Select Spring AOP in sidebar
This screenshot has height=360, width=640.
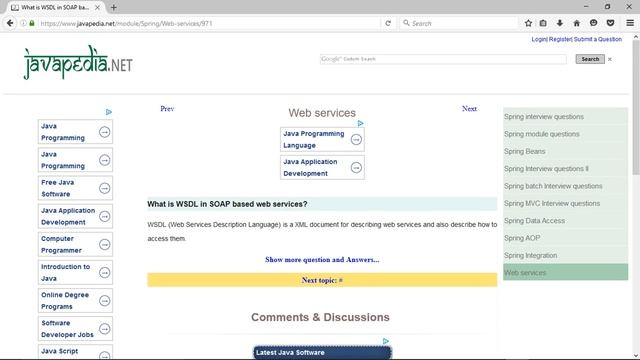pyautogui.click(x=565, y=238)
